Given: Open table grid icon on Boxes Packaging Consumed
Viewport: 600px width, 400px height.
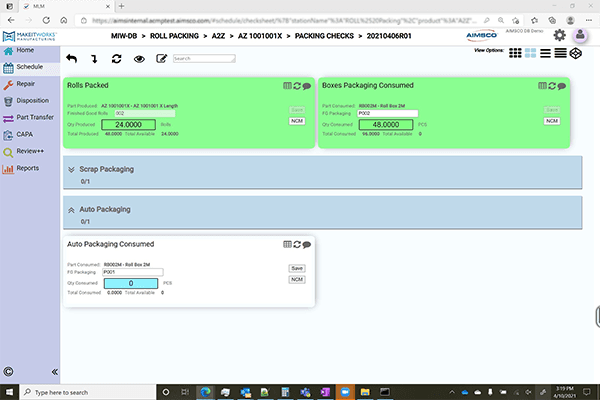Looking at the screenshot, I should point(542,87).
